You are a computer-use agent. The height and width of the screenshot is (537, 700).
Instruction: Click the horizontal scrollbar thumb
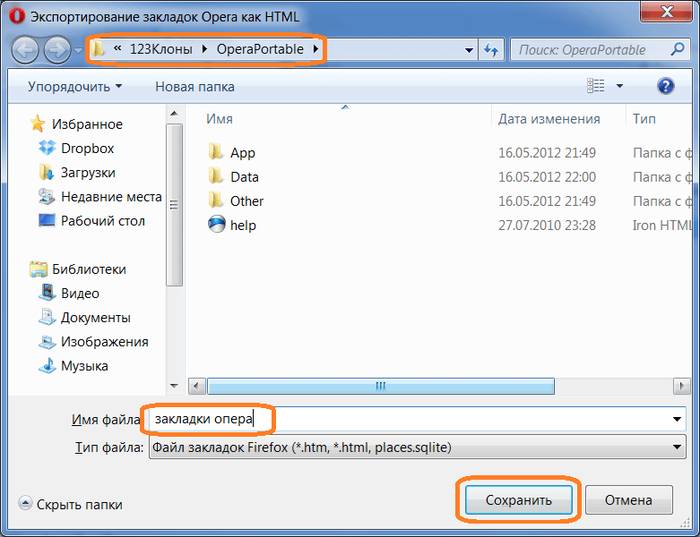pos(380,385)
